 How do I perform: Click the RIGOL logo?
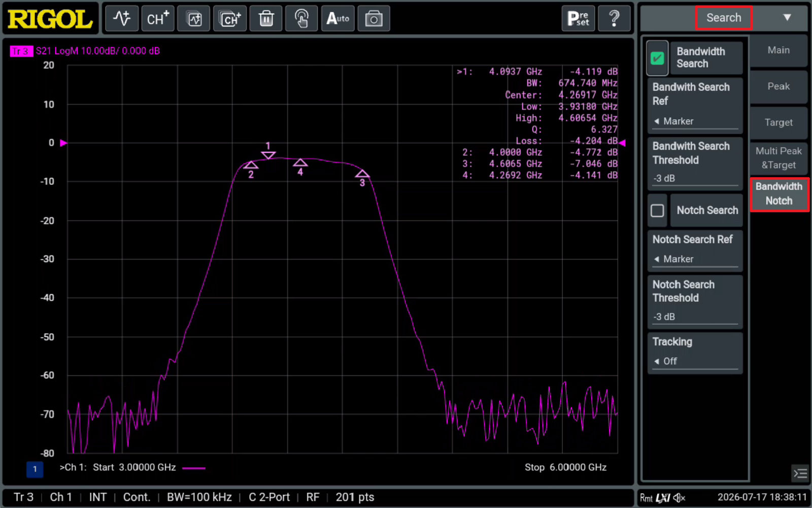click(x=50, y=19)
